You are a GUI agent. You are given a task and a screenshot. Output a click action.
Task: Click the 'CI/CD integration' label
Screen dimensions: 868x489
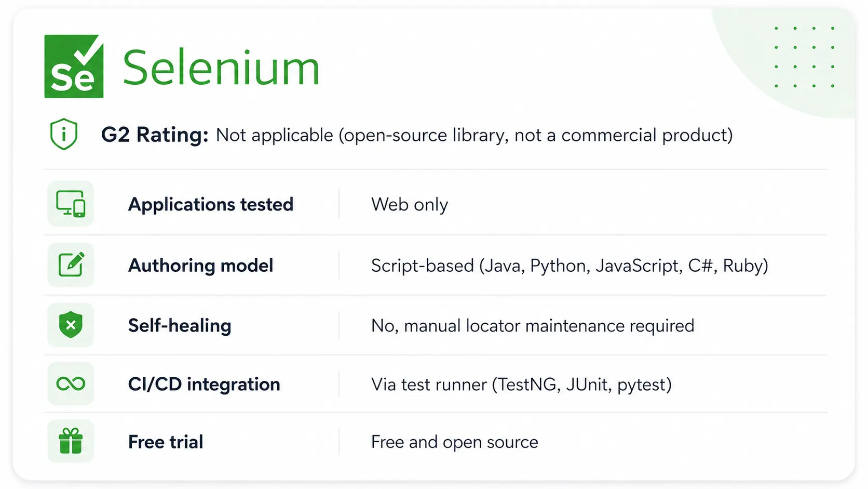(204, 384)
